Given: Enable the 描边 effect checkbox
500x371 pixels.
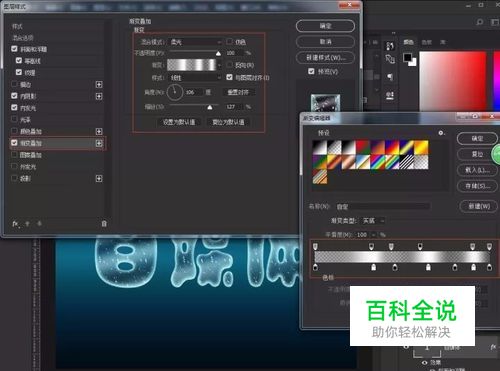Looking at the screenshot, I should point(14,84).
